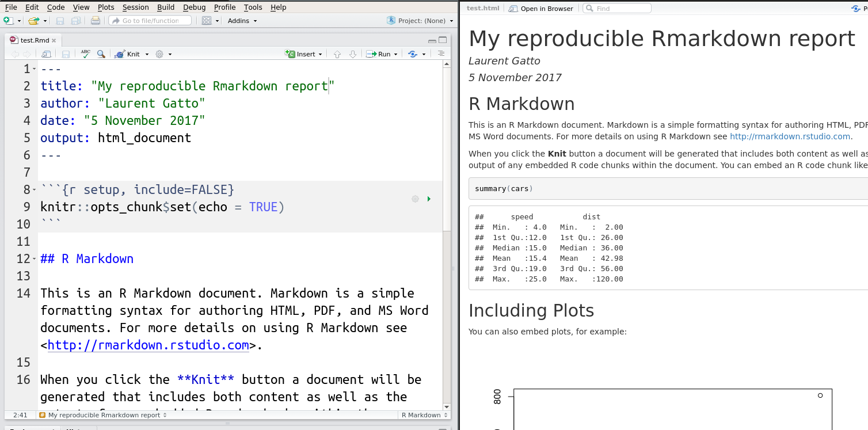
Task: Collapse R Markdown section fold at line 12
Action: (x=35, y=260)
